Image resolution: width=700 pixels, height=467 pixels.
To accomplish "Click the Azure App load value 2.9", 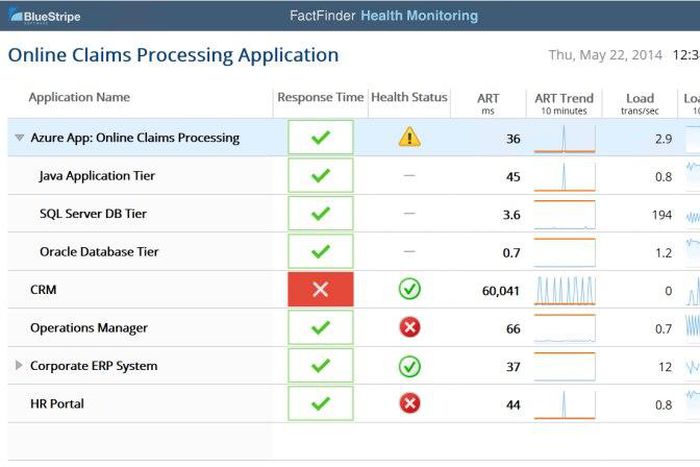I will pos(663,139).
